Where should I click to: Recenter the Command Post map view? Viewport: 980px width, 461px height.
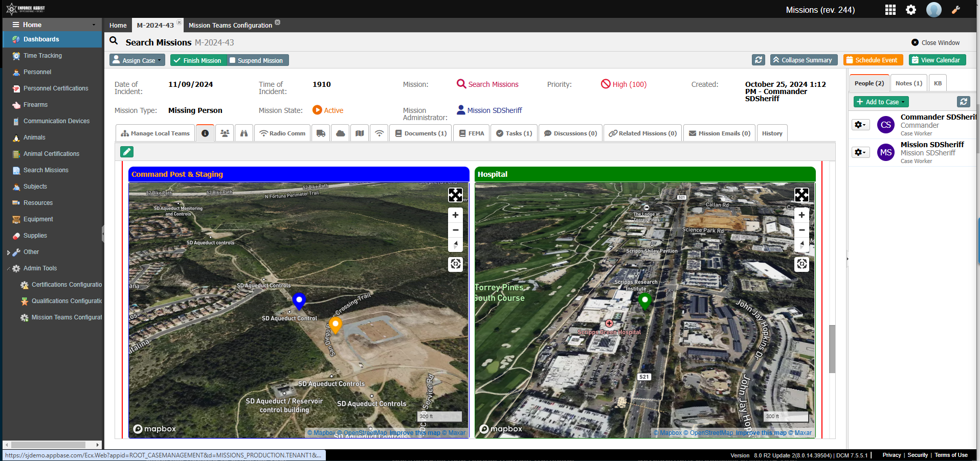(455, 264)
